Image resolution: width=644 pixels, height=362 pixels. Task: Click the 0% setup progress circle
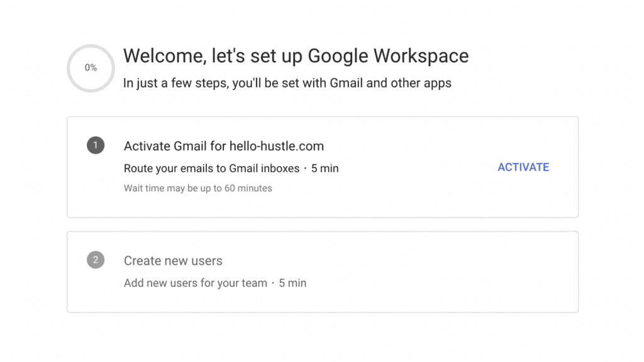pos(91,68)
